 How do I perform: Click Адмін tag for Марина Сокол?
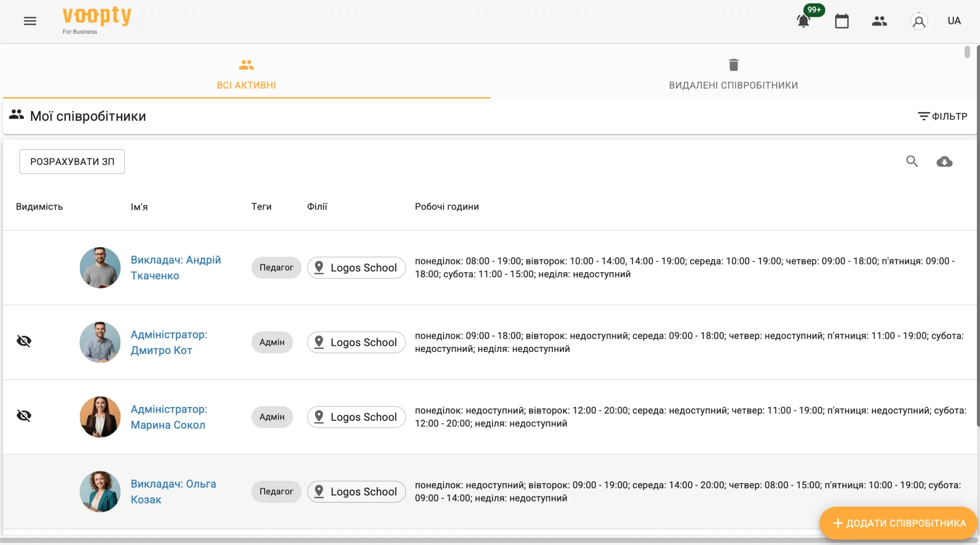(272, 417)
